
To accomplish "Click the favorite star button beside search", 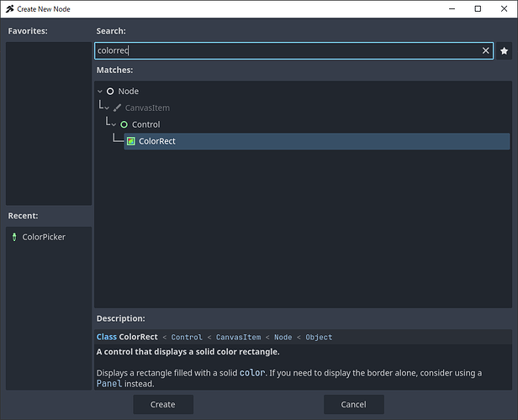I will click(x=504, y=50).
